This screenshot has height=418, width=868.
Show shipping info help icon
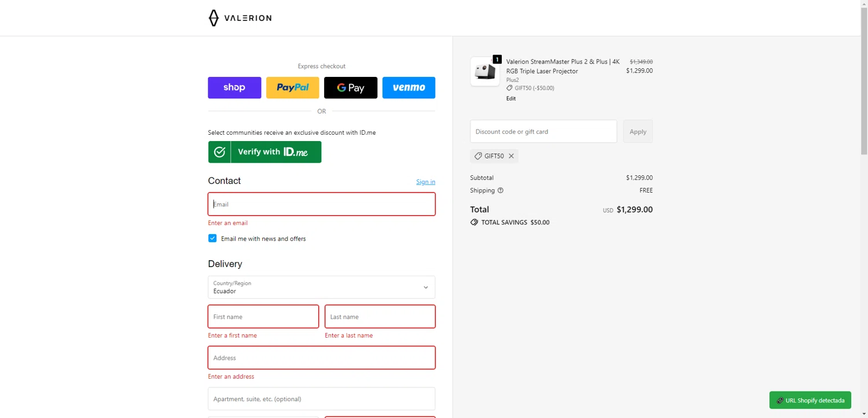pyautogui.click(x=501, y=190)
